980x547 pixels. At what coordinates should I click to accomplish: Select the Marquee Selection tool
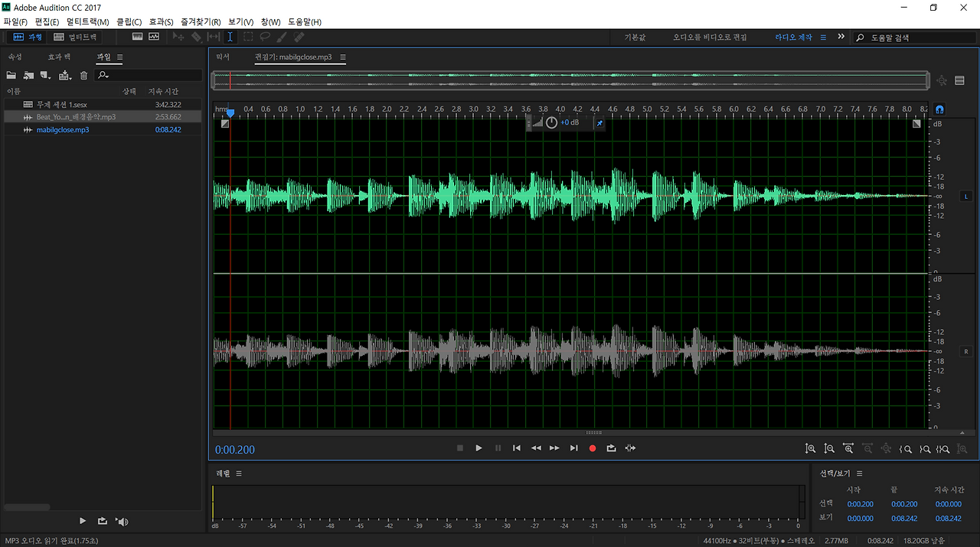point(248,37)
